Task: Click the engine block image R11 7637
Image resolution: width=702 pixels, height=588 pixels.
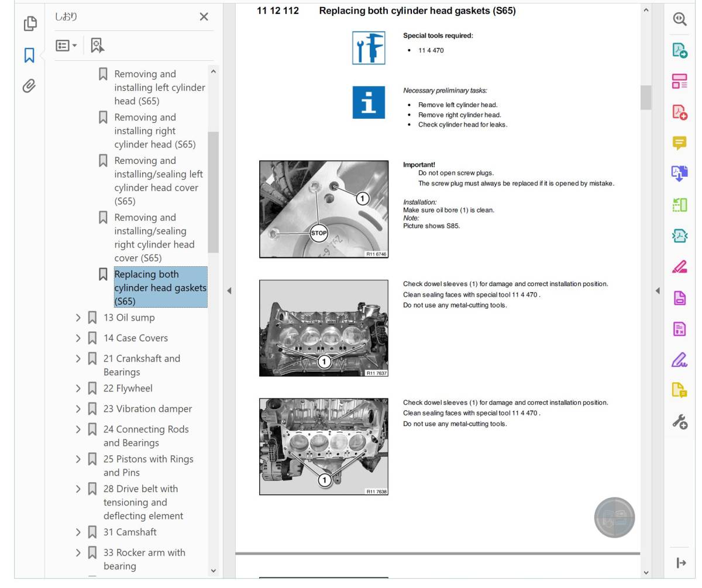Action: (324, 328)
